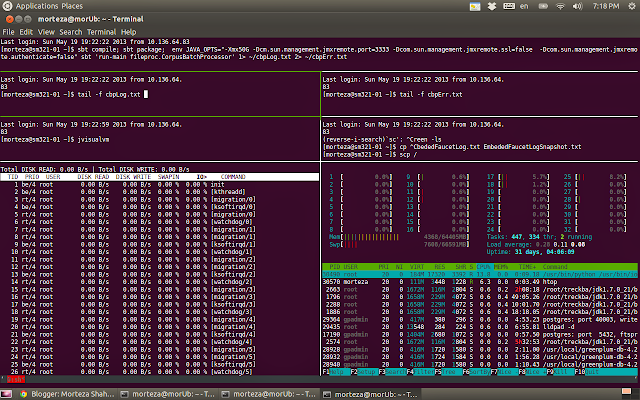
Task: Focus the pane with the jvisualvm command
Action: [160, 139]
